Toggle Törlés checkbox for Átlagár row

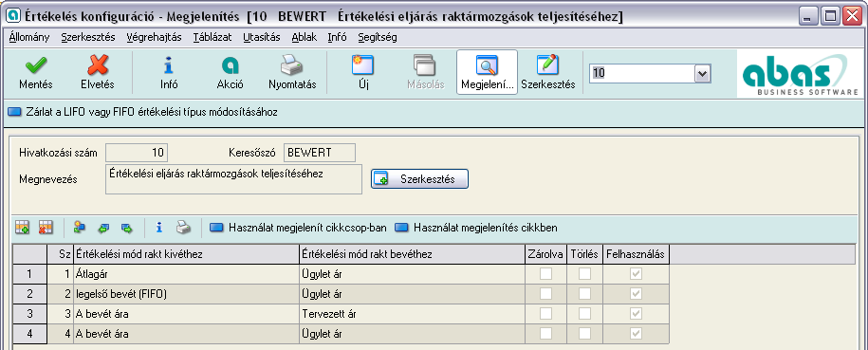[584, 273]
